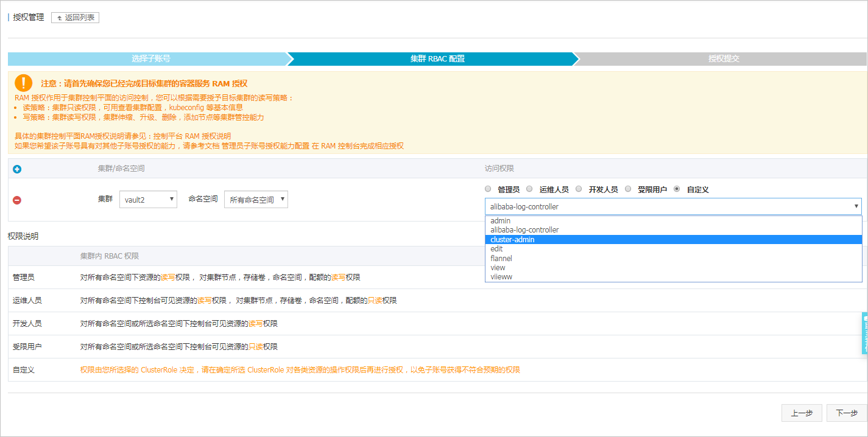This screenshot has height=437, width=868.
Task: Choose alibaba-log-controller from the dropdown list
Action: pos(673,230)
